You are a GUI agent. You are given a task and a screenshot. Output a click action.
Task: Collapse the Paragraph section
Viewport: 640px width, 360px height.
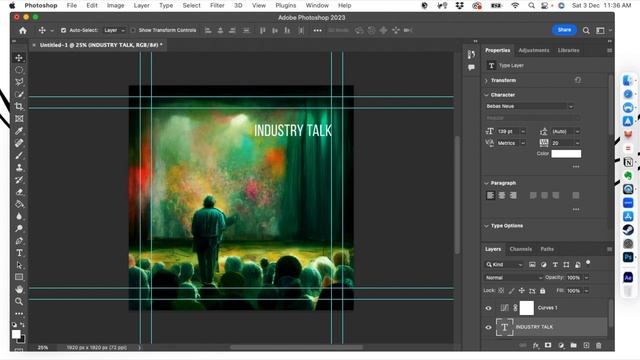click(487, 183)
